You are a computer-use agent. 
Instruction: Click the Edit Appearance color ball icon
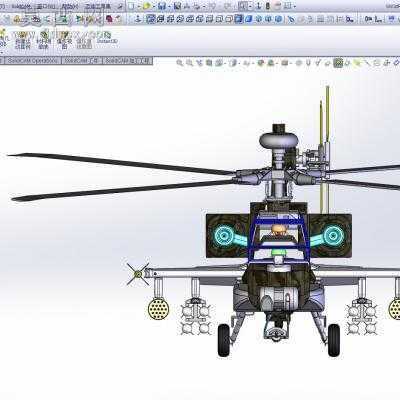point(261,62)
